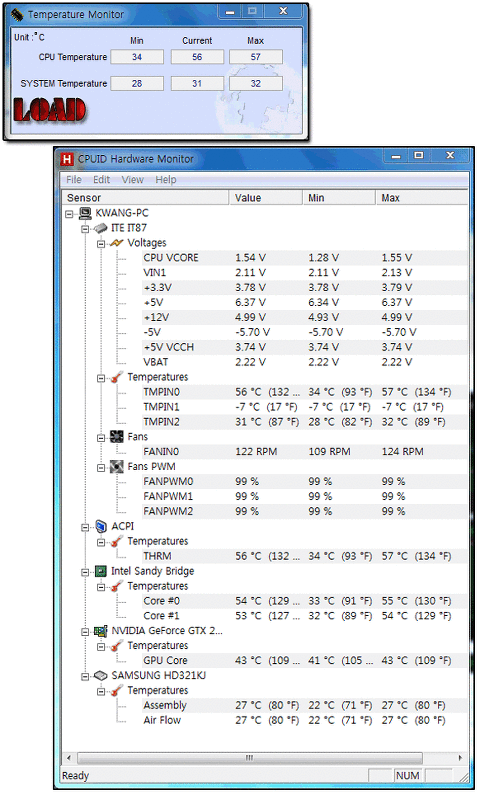Image resolution: width=480 pixels, height=795 pixels.
Task: Click the Fans PWM fan icon
Action: pos(117,466)
